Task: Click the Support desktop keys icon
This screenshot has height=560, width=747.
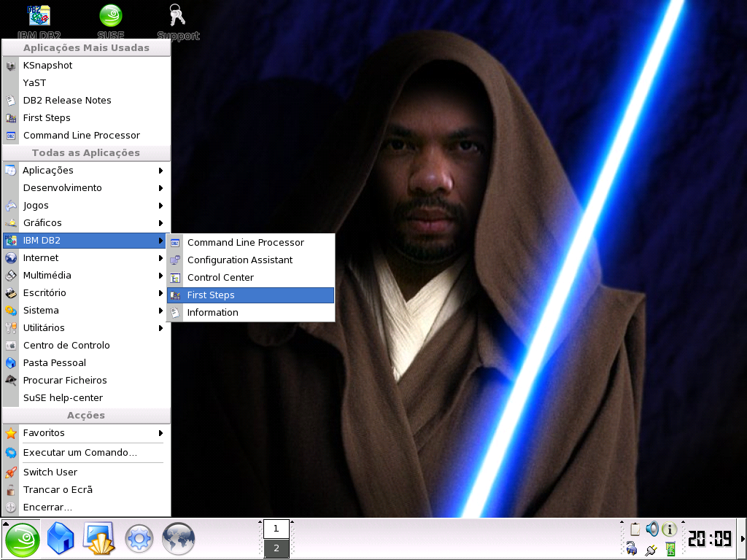Action: (178, 15)
